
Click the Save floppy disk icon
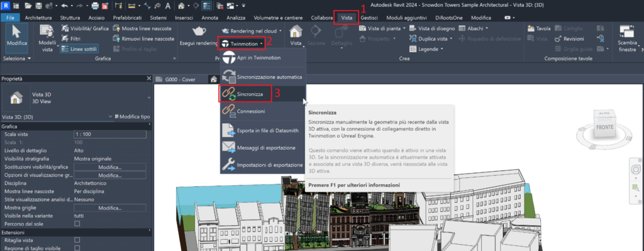coord(38,6)
